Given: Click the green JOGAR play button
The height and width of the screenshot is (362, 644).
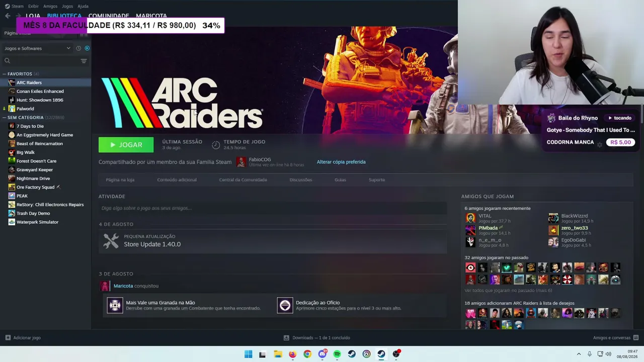Looking at the screenshot, I should coord(126,145).
